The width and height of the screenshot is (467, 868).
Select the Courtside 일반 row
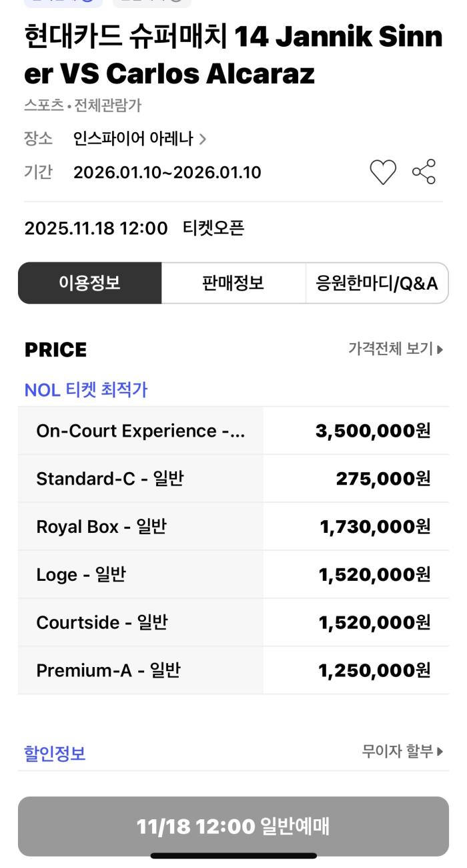click(233, 622)
